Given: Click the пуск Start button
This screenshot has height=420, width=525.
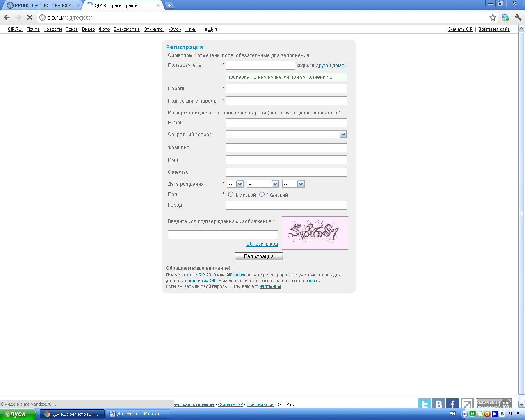Looking at the screenshot, I should 18,414.
